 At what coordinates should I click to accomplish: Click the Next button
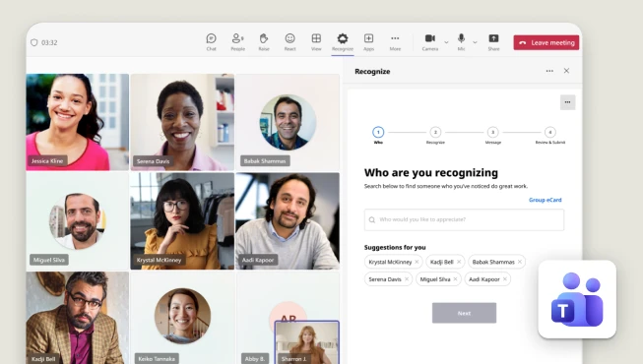[464, 313]
